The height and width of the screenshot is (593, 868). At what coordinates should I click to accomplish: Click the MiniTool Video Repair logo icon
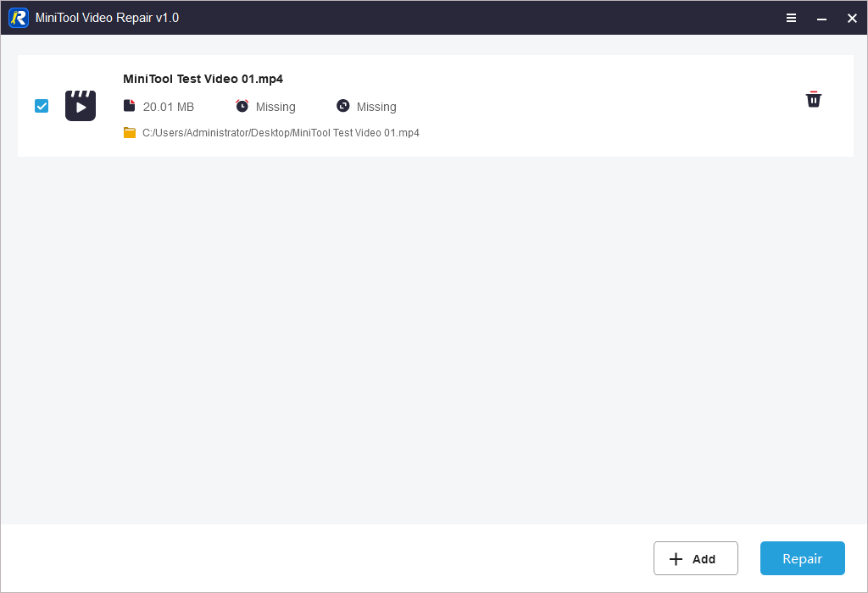19,18
